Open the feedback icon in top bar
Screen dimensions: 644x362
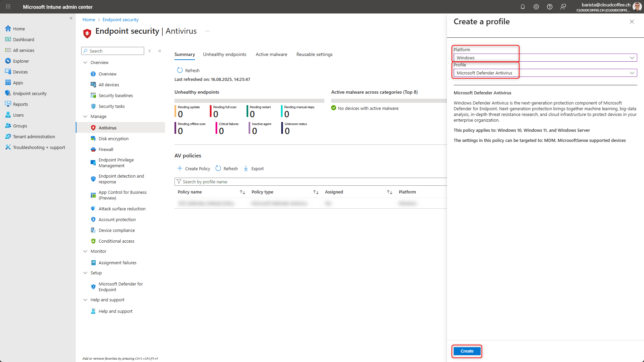[x=563, y=7]
